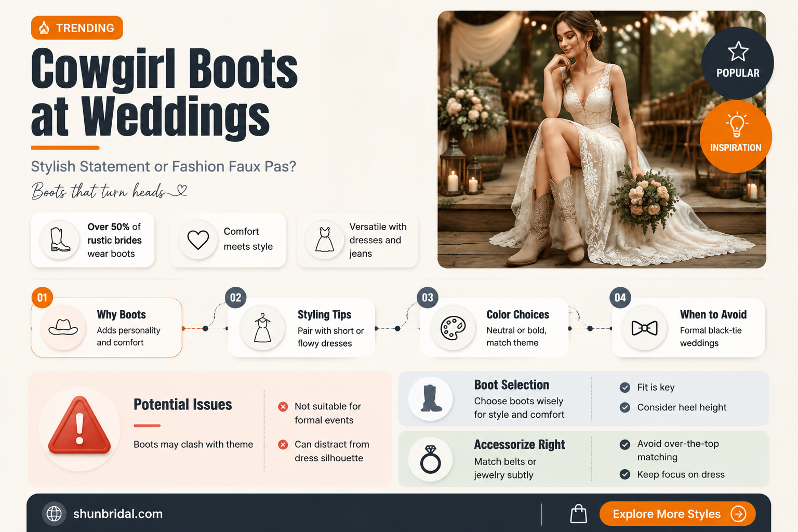Click the dress icon beside Versatile with dresses
Image resolution: width=798 pixels, height=532 pixels.
coord(325,240)
